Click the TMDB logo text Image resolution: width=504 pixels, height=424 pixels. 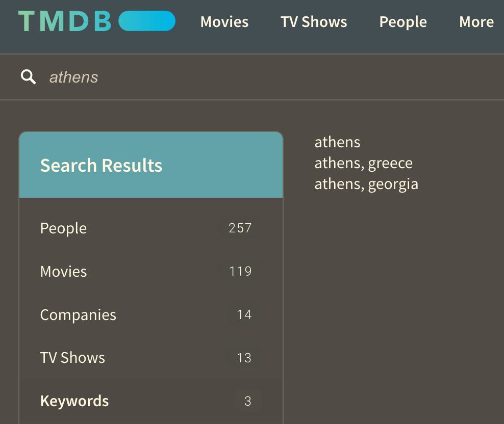(x=65, y=21)
